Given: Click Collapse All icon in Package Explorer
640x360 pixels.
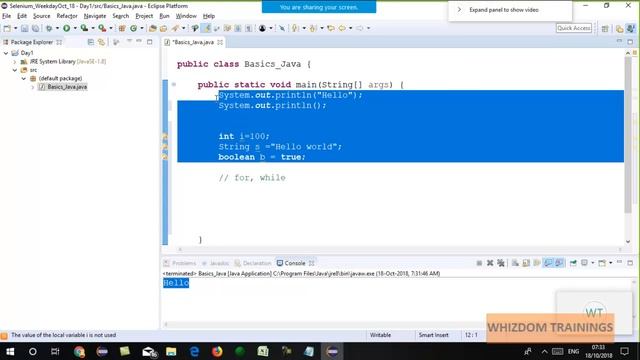Looking at the screenshot, I should pos(91,42).
